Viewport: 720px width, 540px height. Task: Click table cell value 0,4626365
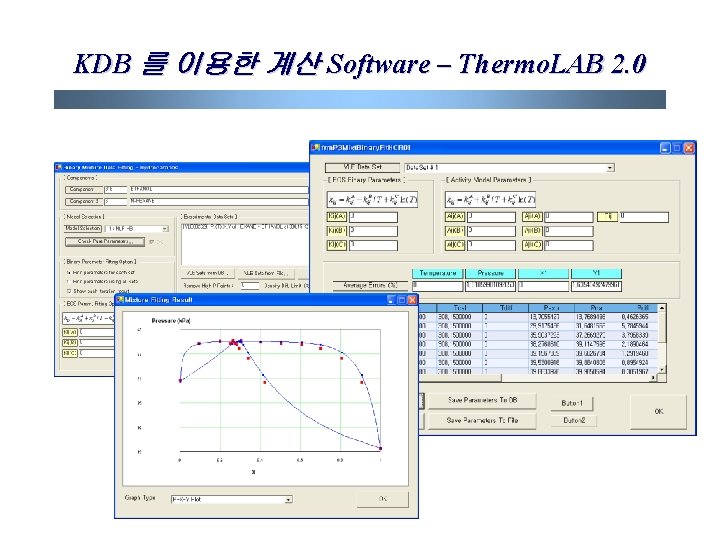(635, 317)
